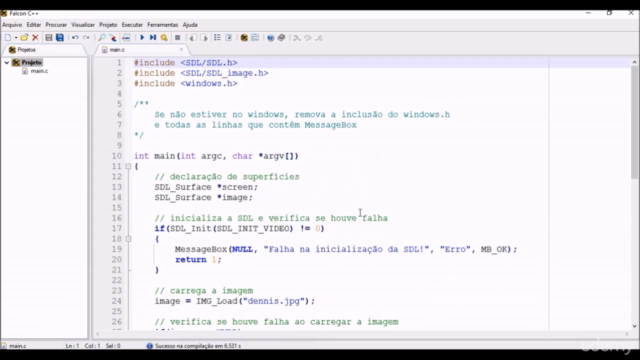Open the Ferramentas menu
Screen dimensions: 640x360
(162, 25)
